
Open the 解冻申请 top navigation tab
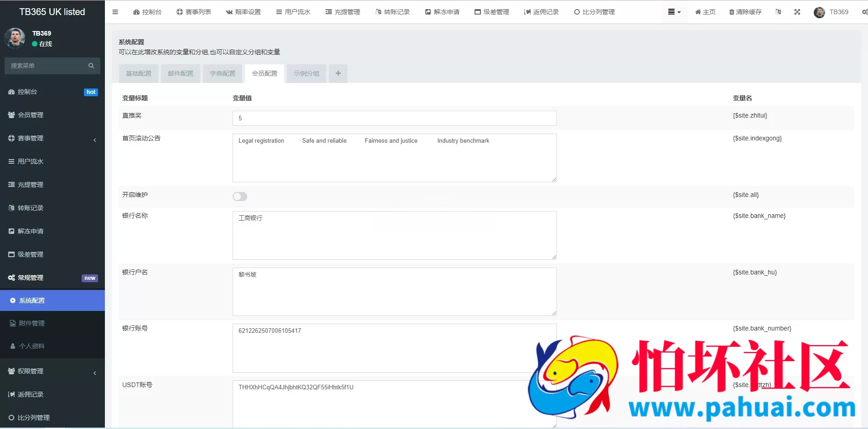pos(442,12)
